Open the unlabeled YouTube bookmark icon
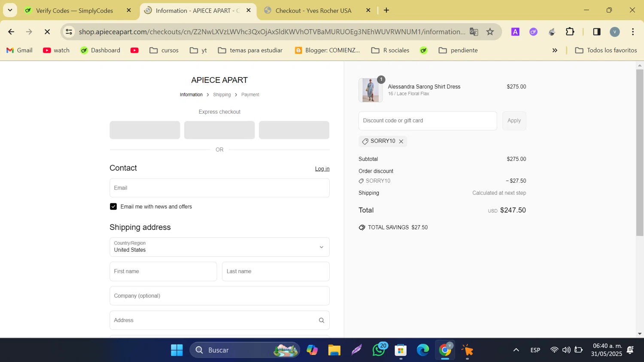This screenshot has height=362, width=644. coord(134,50)
